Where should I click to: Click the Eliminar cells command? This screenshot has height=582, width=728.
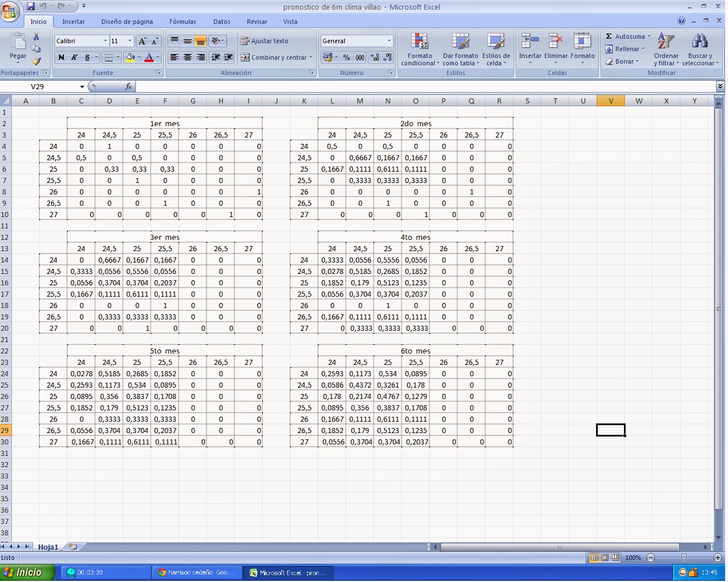coord(556,48)
